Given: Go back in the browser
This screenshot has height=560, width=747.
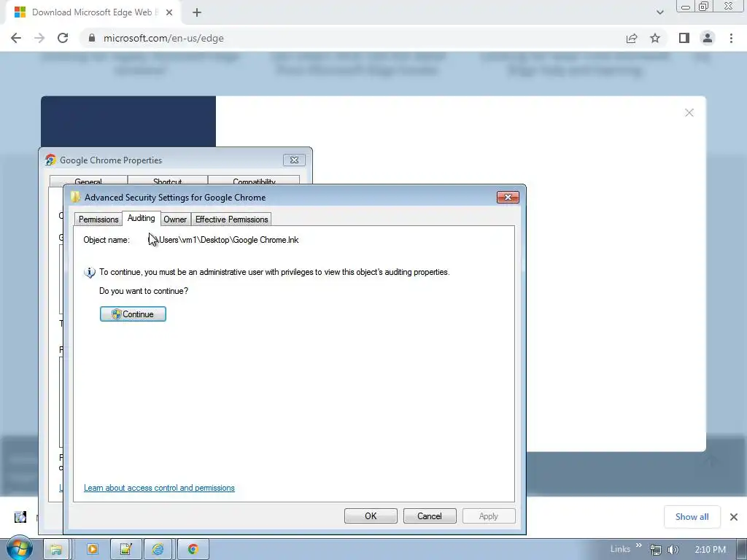Looking at the screenshot, I should pos(16,38).
